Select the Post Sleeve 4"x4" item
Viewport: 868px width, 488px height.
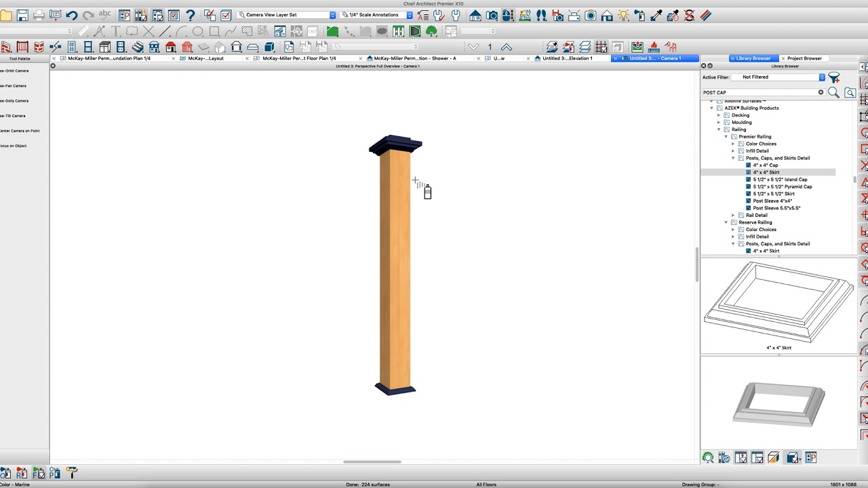click(x=772, y=201)
